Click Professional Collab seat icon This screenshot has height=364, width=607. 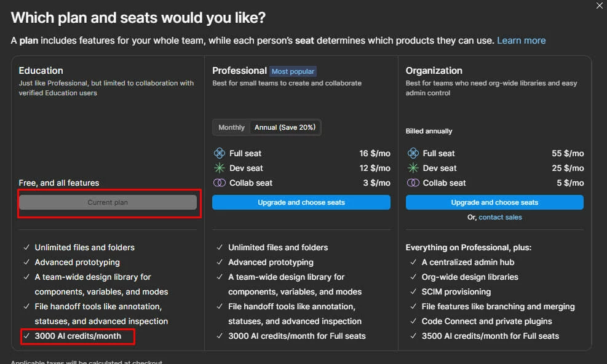point(220,183)
